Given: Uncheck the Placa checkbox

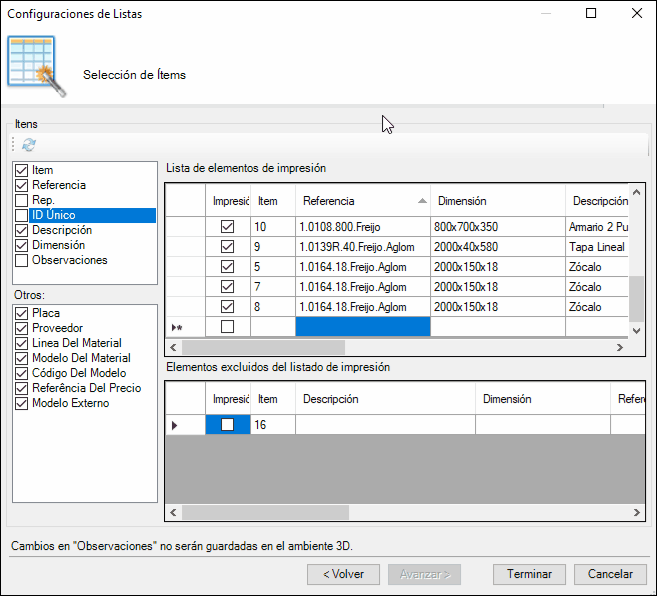Looking at the screenshot, I should click(x=21, y=313).
